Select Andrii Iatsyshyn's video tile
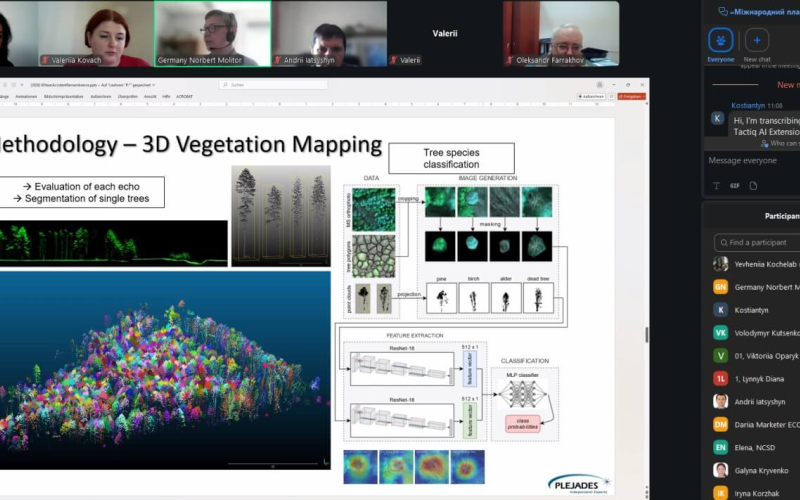The width and height of the screenshot is (800, 500). [329, 34]
